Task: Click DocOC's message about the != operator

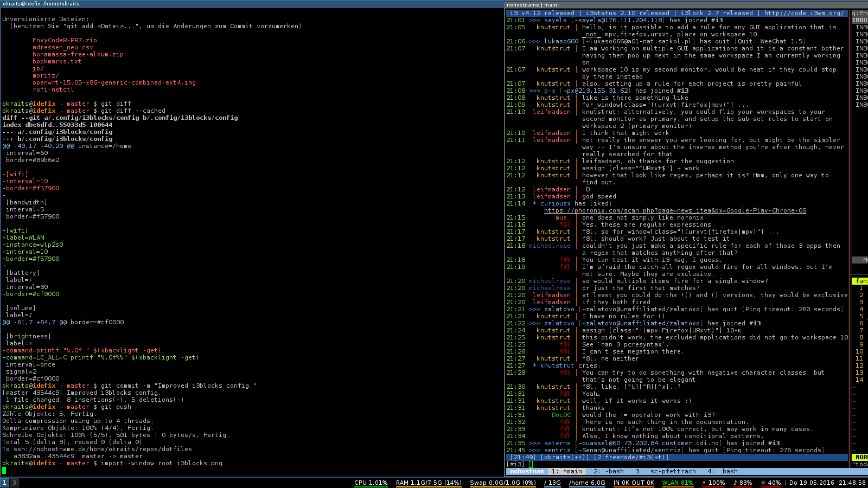Action: pyautogui.click(x=648, y=415)
